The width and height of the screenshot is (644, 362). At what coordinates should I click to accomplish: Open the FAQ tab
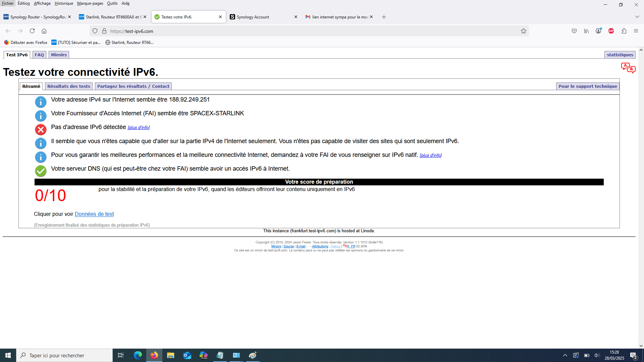[39, 55]
